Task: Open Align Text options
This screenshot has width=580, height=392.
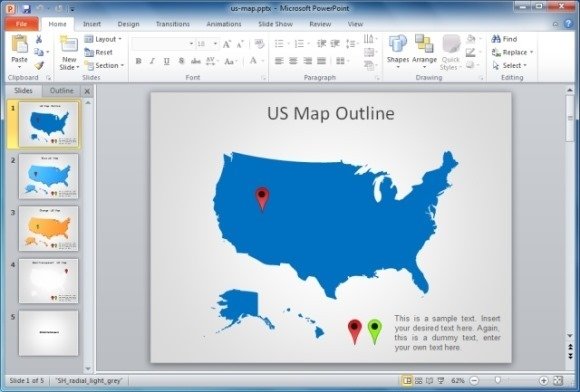Action: tap(370, 52)
